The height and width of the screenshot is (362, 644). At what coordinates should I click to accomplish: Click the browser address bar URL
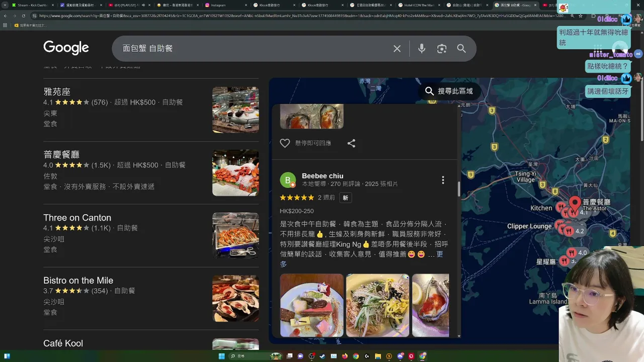(x=302, y=16)
